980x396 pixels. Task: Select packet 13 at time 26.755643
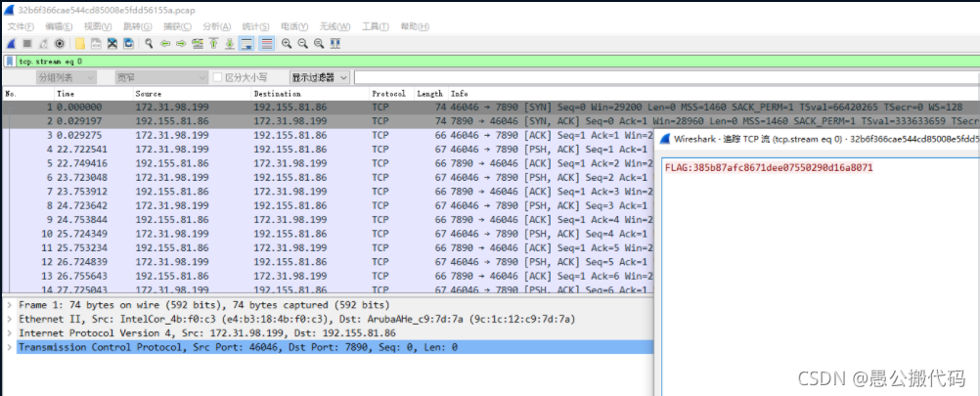click(328, 275)
